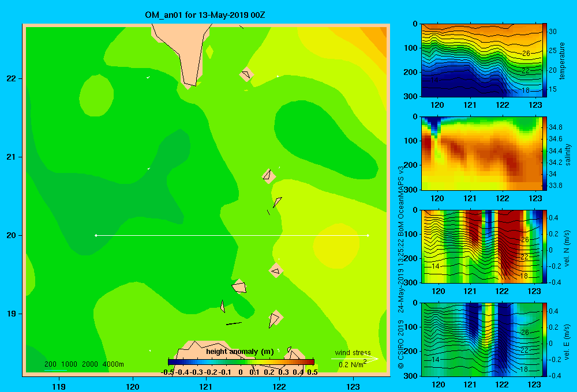Viewport: 577px width, 392px height.
Task: Click the "0.2 N/m2" wind stress value
Action: [353, 364]
